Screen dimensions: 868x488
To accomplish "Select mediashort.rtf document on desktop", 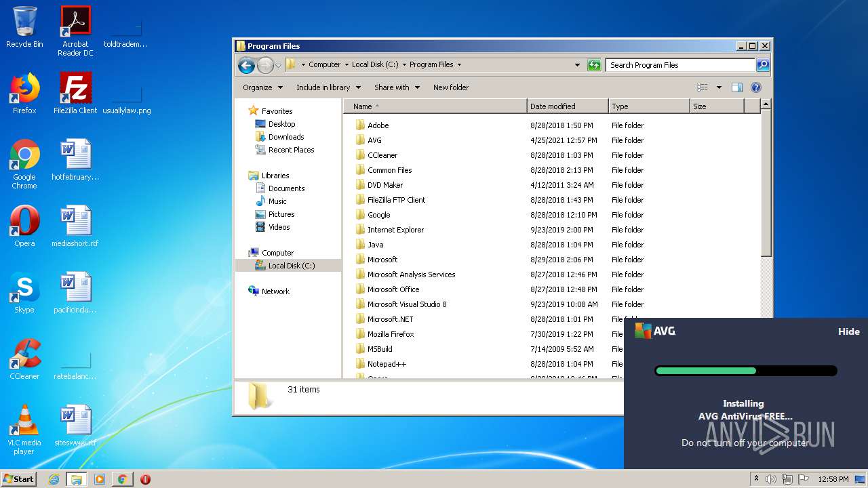I will 75,226.
